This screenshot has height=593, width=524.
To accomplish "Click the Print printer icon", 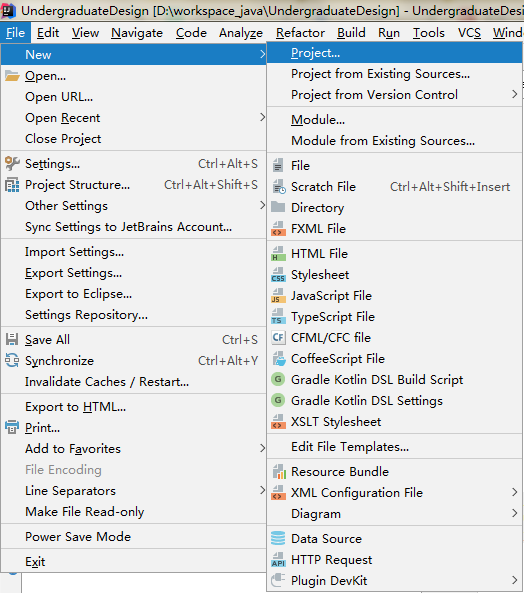I will point(12,427).
